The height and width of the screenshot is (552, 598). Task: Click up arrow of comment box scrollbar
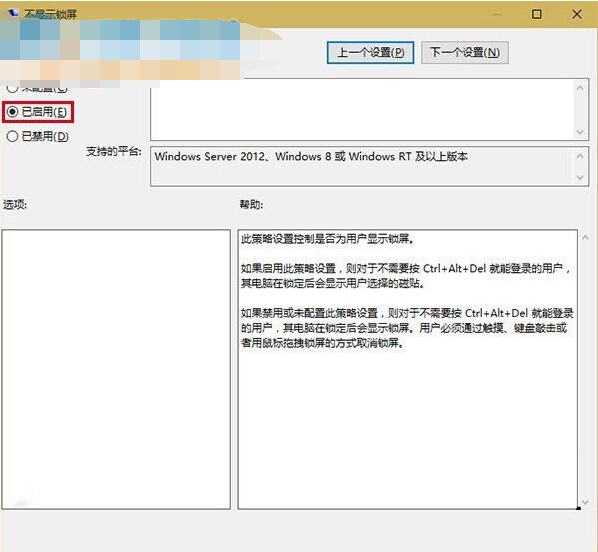tap(580, 88)
